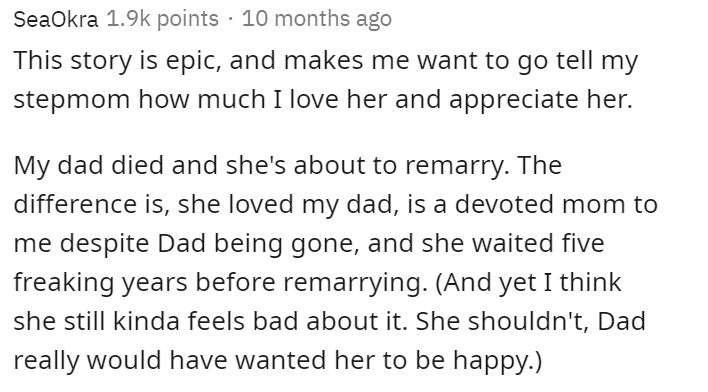The width and height of the screenshot is (708, 392).
Task: Click the word stepmom
Action: [x=71, y=100]
